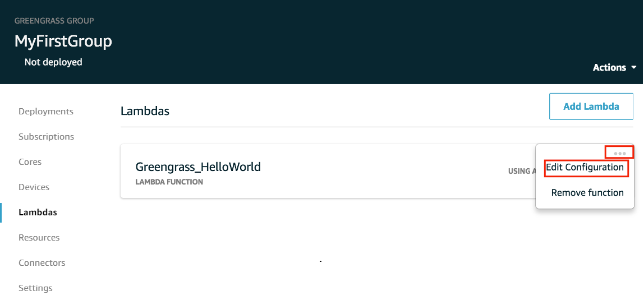Image resolution: width=644 pixels, height=300 pixels.
Task: Click the LAMBDA FUNCTION label under Greengrass_HelloWorld
Action: click(169, 182)
